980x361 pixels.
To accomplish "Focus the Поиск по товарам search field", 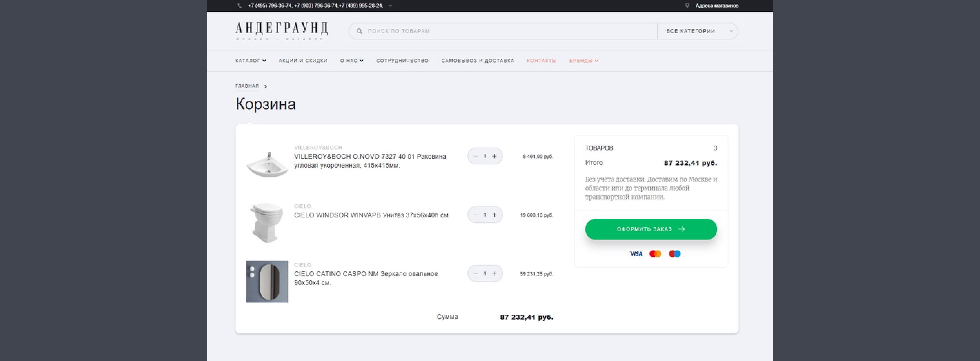I will 503,31.
